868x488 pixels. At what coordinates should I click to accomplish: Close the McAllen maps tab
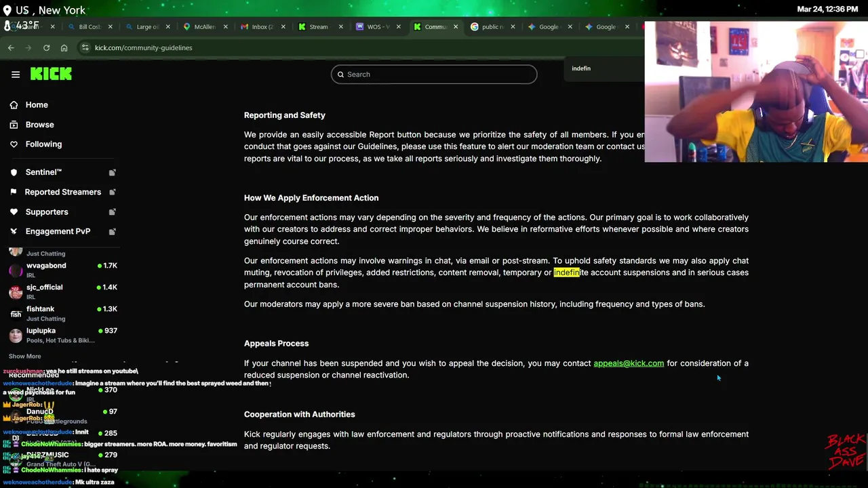pyautogui.click(x=225, y=27)
